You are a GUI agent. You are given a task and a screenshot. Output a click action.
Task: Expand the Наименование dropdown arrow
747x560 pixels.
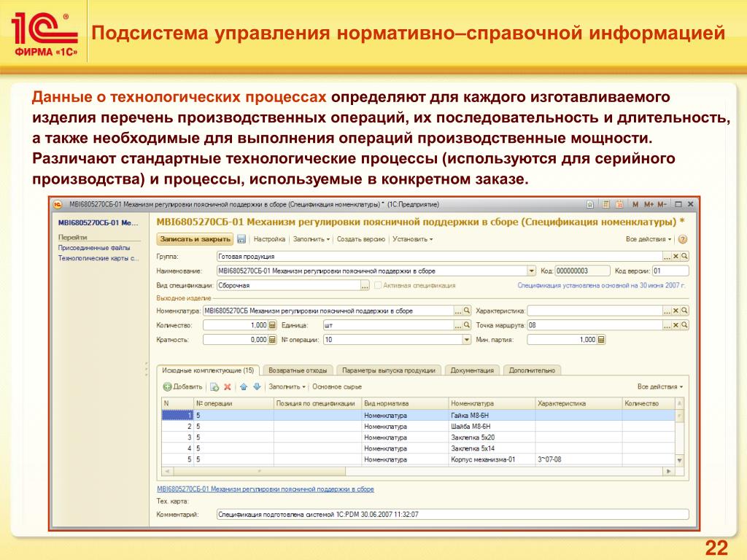coord(531,271)
